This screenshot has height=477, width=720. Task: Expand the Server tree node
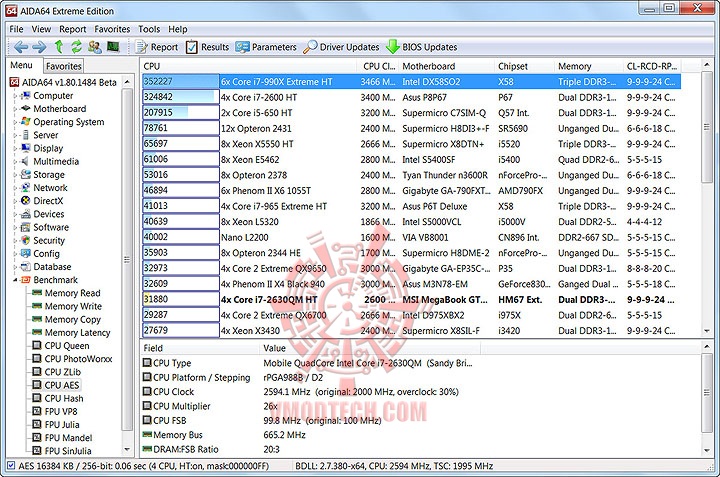click(x=15, y=135)
